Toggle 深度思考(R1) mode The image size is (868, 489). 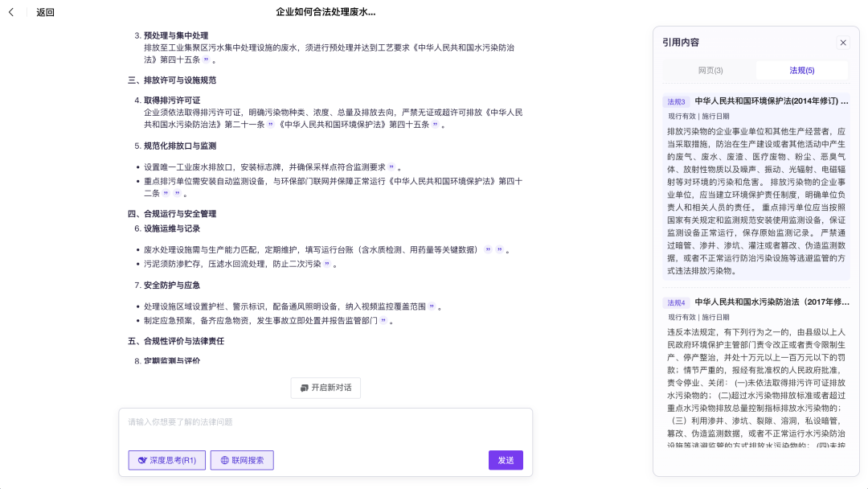pyautogui.click(x=166, y=460)
